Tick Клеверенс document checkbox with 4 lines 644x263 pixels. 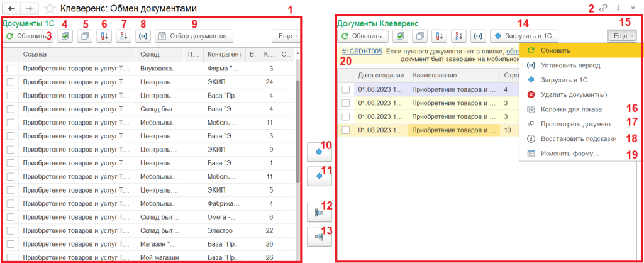pyautogui.click(x=346, y=89)
